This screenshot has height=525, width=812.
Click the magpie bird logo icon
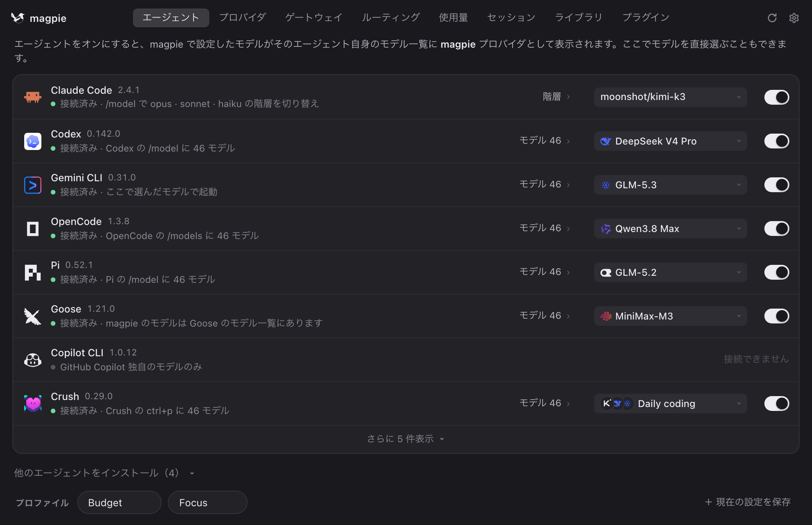[x=18, y=18]
